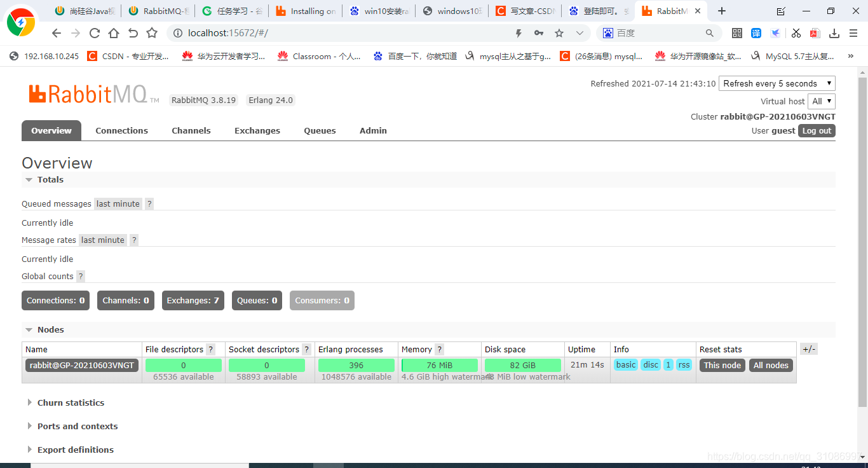Open the address bar dropdown chevron
Viewport: 868px width, 468px height.
[580, 33]
